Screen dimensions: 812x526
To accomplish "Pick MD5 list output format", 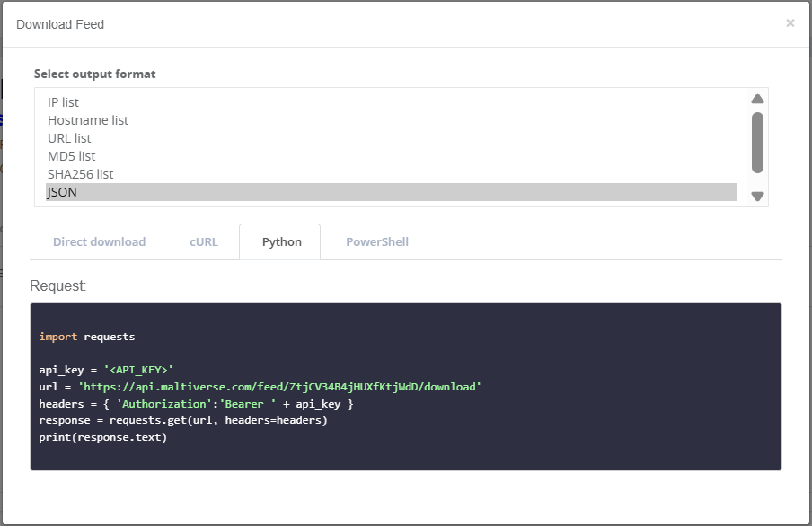I will click(71, 156).
